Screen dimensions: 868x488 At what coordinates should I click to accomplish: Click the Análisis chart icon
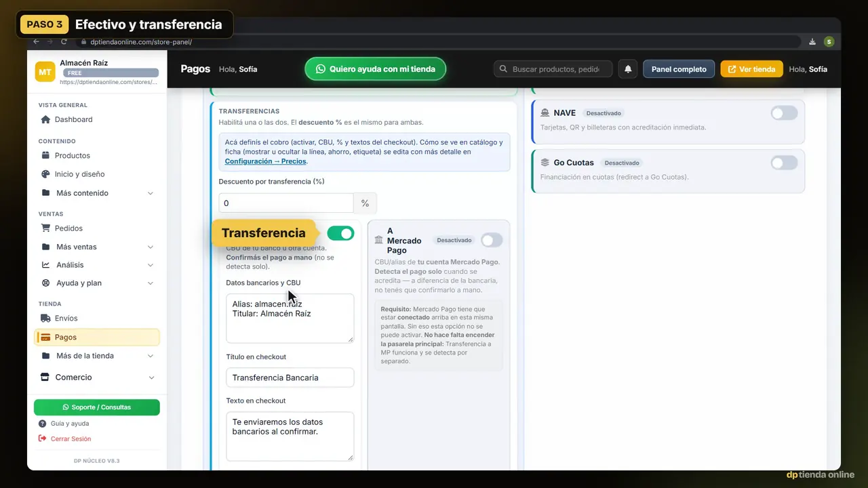45,265
